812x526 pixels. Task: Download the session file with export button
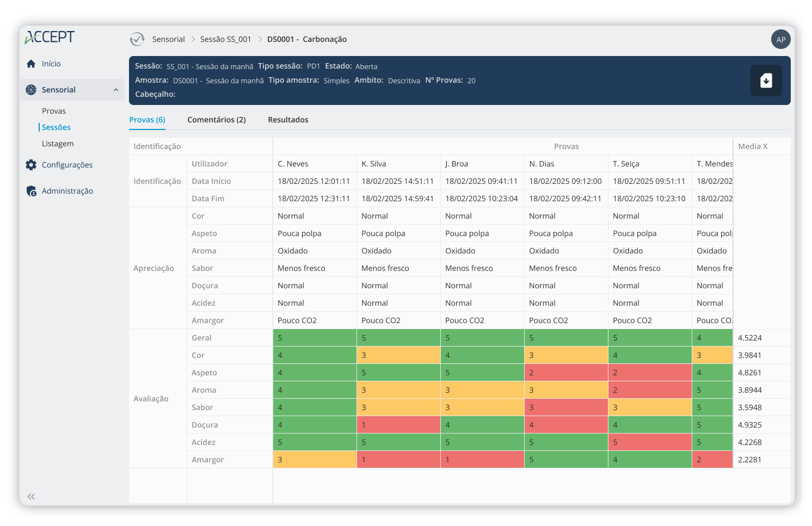tap(766, 81)
